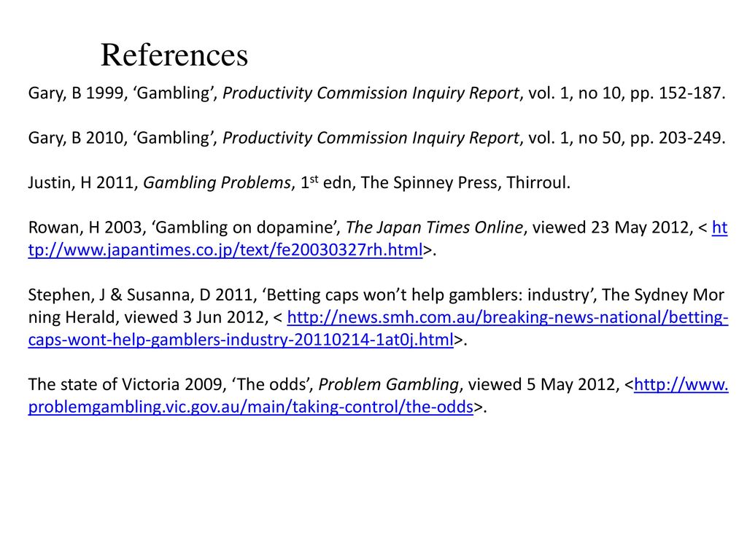Click the italic 'The Japan Times Online' title

point(434,227)
